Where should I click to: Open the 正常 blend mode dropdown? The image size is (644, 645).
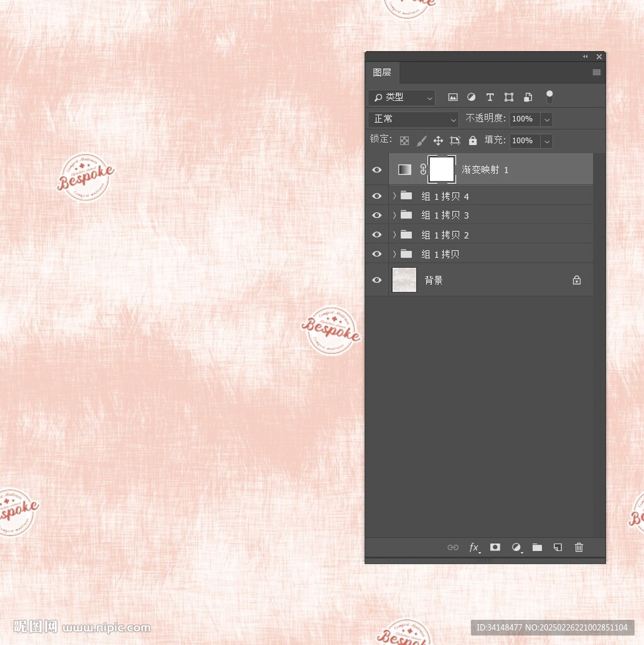pos(414,119)
